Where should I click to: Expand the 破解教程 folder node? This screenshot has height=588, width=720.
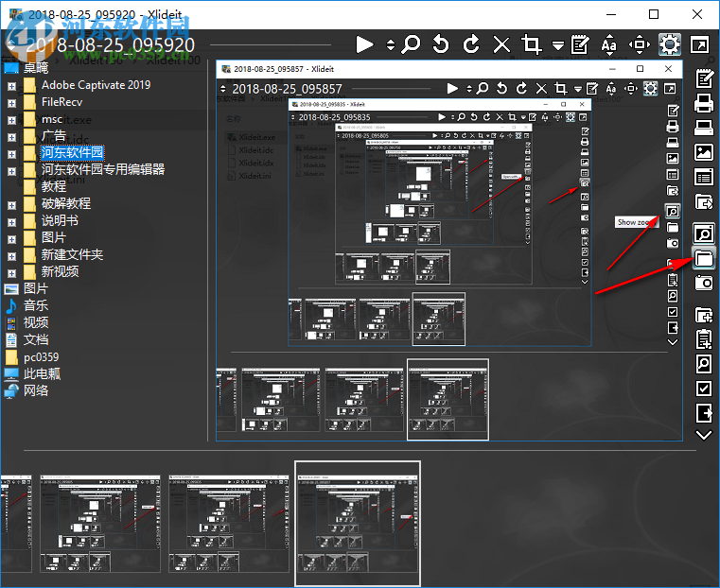click(x=12, y=205)
